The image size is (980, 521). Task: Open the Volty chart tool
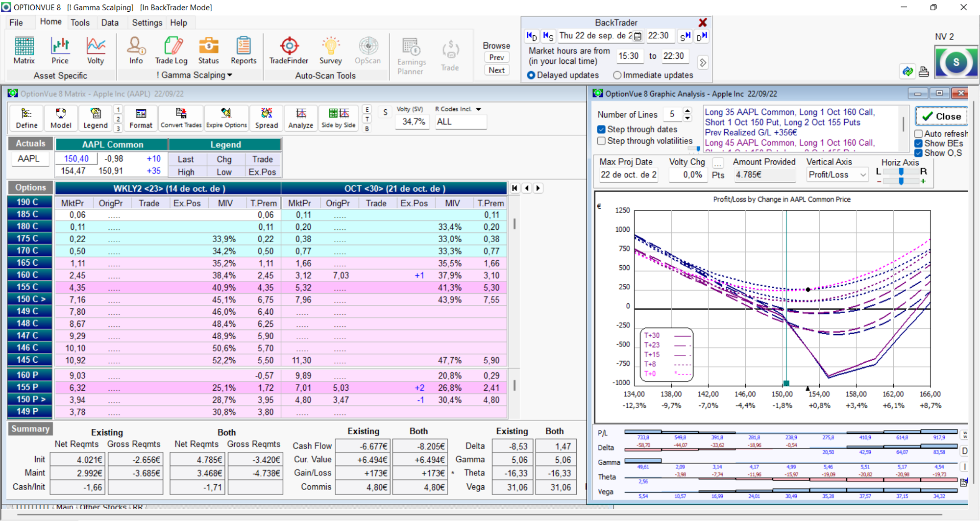pyautogui.click(x=96, y=50)
